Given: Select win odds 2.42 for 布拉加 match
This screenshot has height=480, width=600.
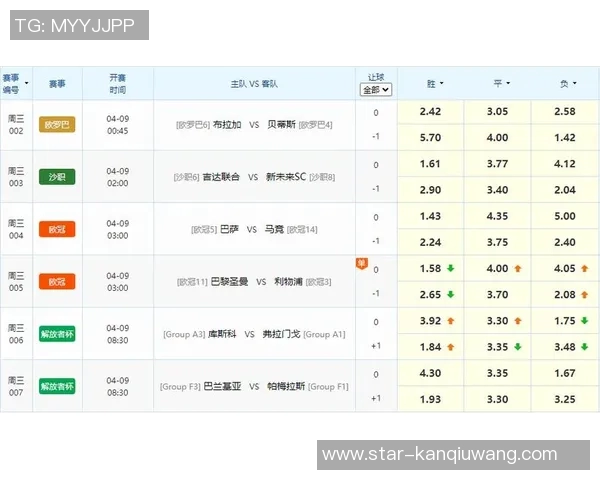Looking at the screenshot, I should pyautogui.click(x=430, y=112).
